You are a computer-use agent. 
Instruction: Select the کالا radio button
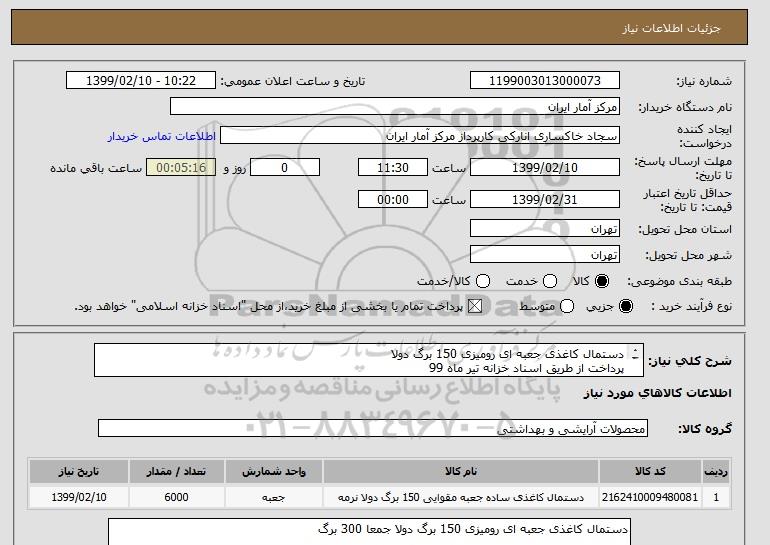[602, 281]
